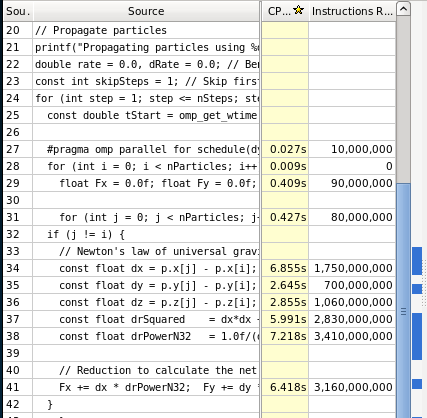Select line 38 drPowerN32 source row
The height and width of the screenshot is (418, 427).
pyautogui.click(x=146, y=336)
